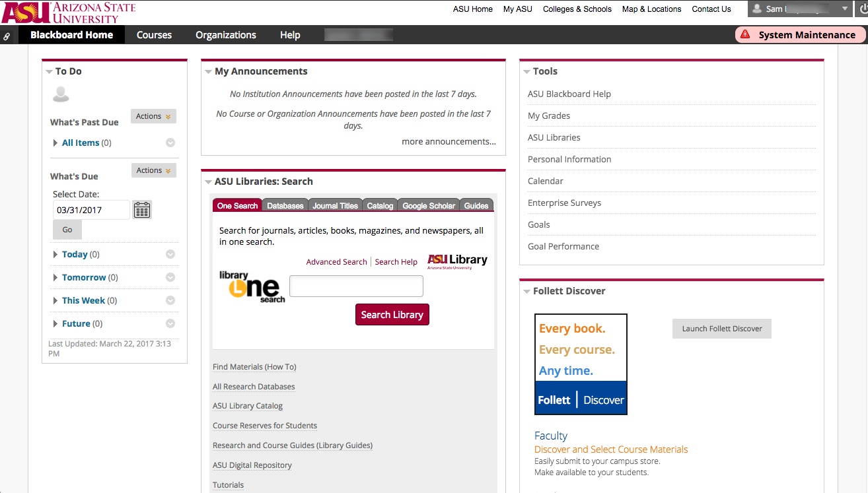
Task: Select the Journal Titles library tab
Action: 335,205
